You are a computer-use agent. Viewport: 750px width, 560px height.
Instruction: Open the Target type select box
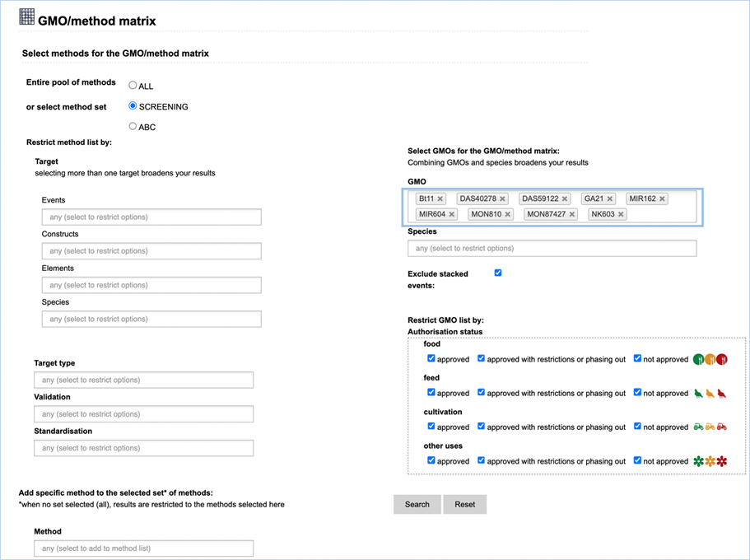143,380
